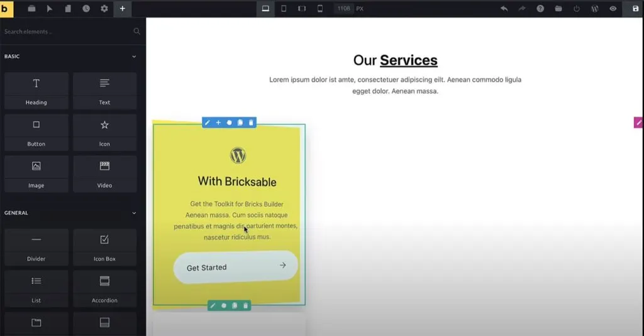Duplicate via green bottom toolbar copy icon

click(235, 306)
